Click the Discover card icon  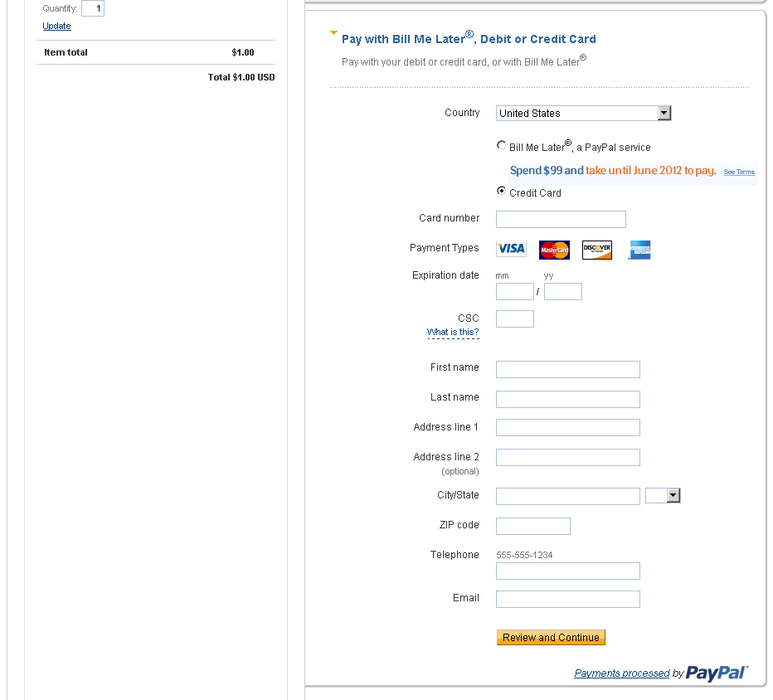click(597, 250)
